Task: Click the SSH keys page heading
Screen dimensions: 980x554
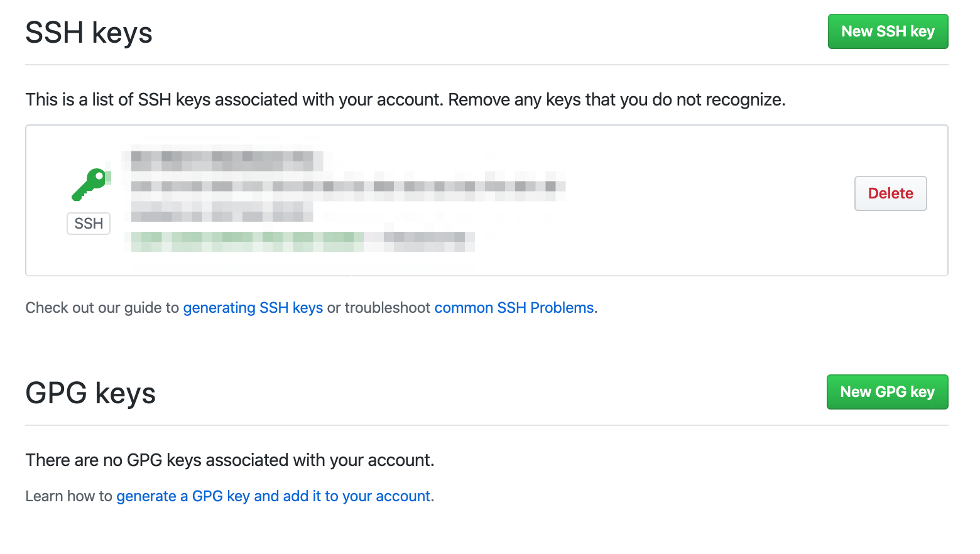Action: 89,33
